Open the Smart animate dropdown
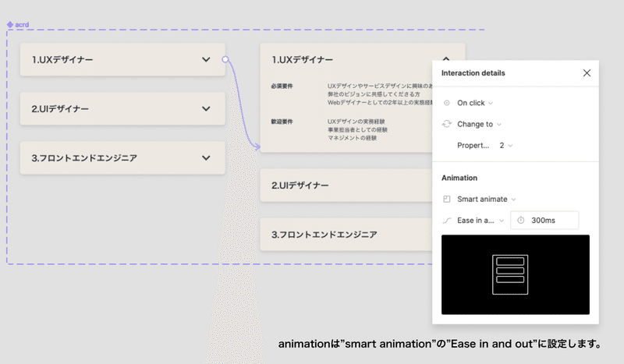This screenshot has height=364, width=624. (486, 199)
